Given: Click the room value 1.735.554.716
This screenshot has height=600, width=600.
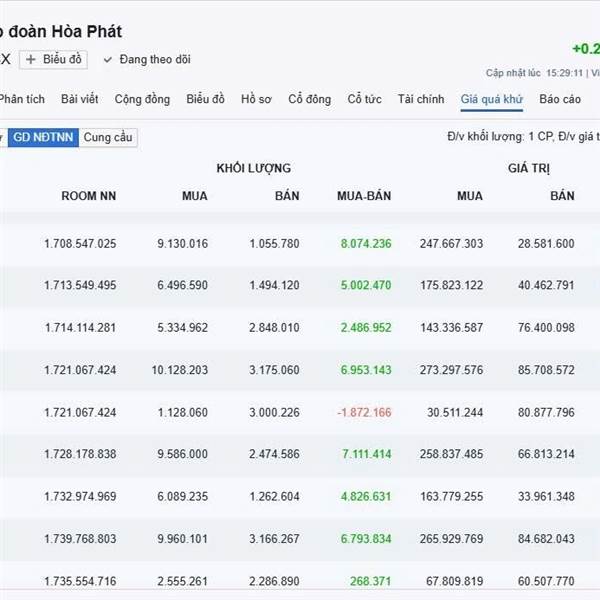Looking at the screenshot, I should click(x=80, y=581).
